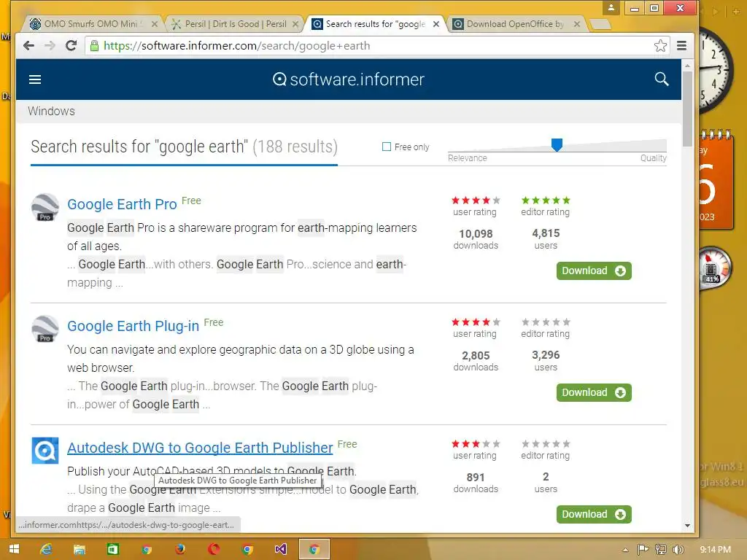Screen dimensions: 747x560
Task: Click the network tray icon
Action: (661, 550)
